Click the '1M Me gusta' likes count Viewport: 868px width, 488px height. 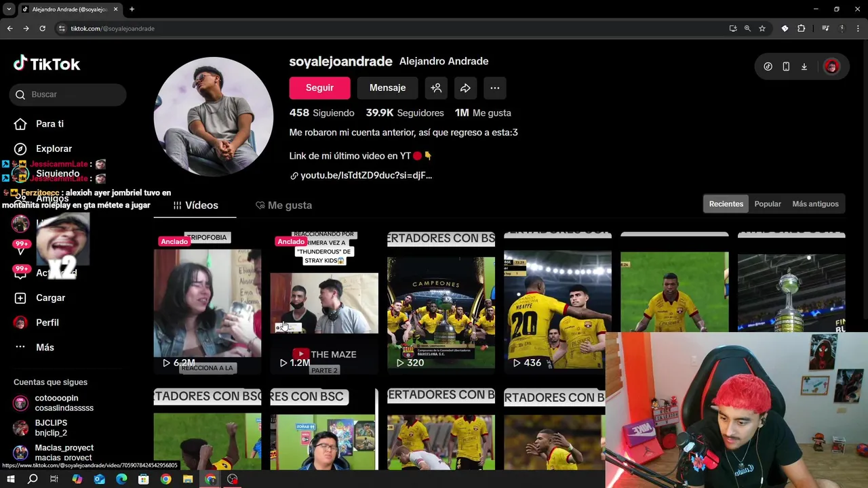483,113
